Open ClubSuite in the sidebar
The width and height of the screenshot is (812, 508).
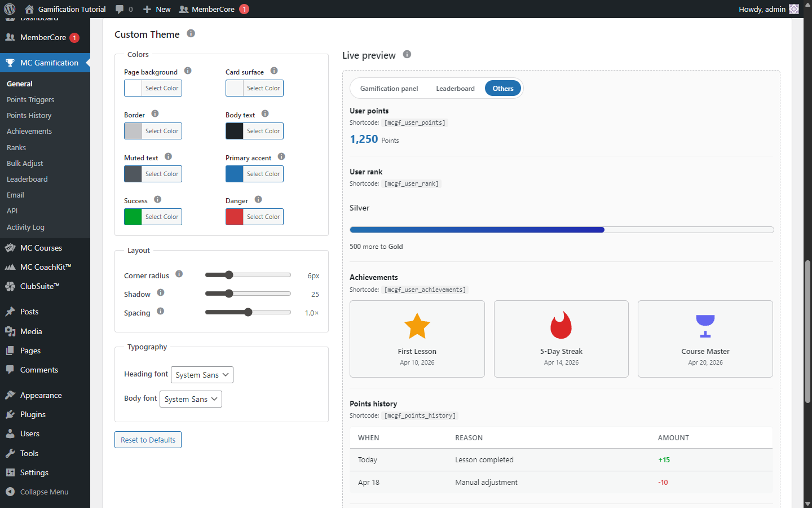39,286
